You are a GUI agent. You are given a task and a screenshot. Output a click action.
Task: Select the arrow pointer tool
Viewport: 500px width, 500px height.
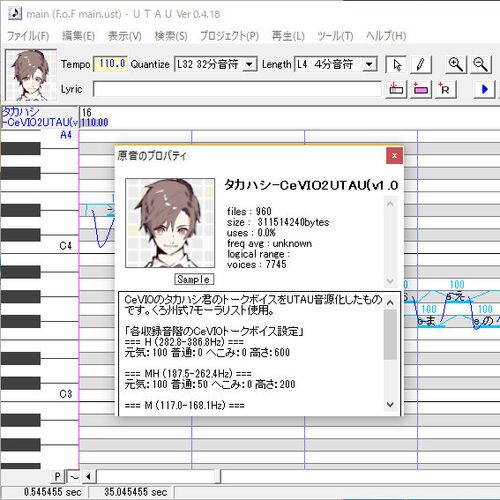[396, 65]
